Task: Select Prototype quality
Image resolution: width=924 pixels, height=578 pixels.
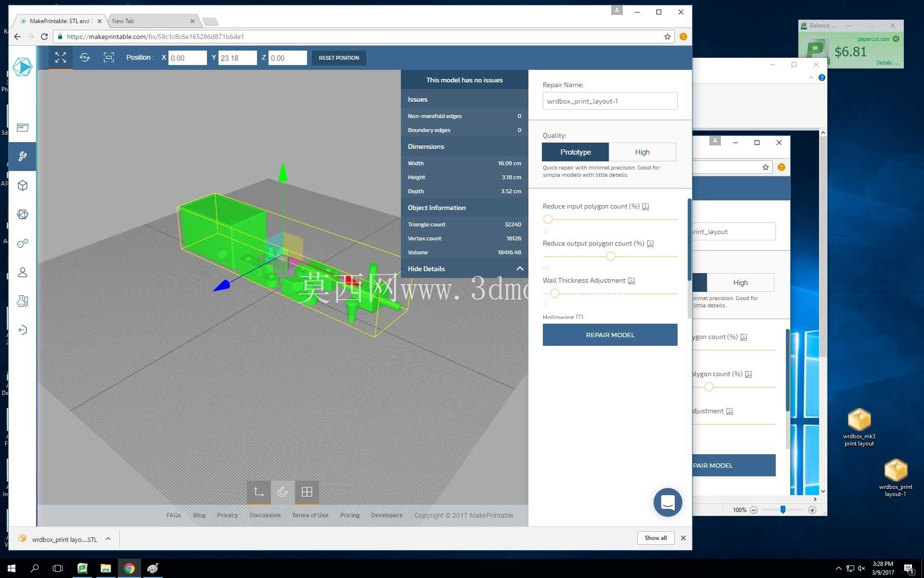Action: [576, 152]
